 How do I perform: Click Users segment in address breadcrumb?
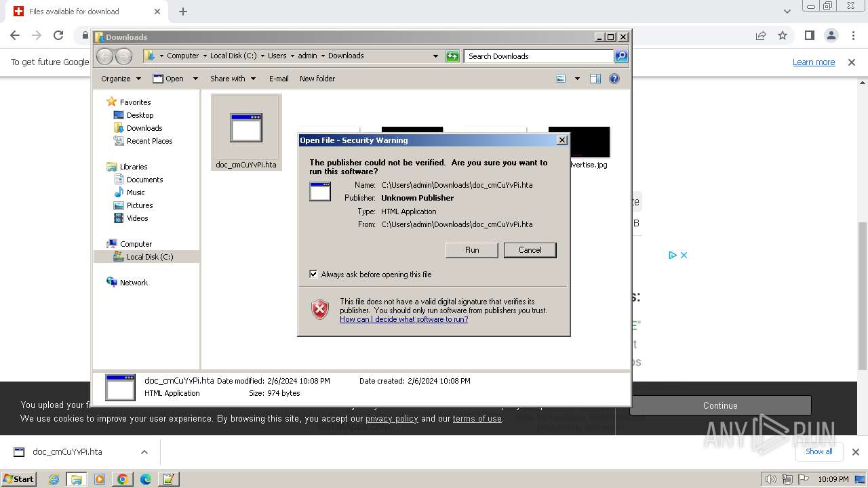click(277, 56)
